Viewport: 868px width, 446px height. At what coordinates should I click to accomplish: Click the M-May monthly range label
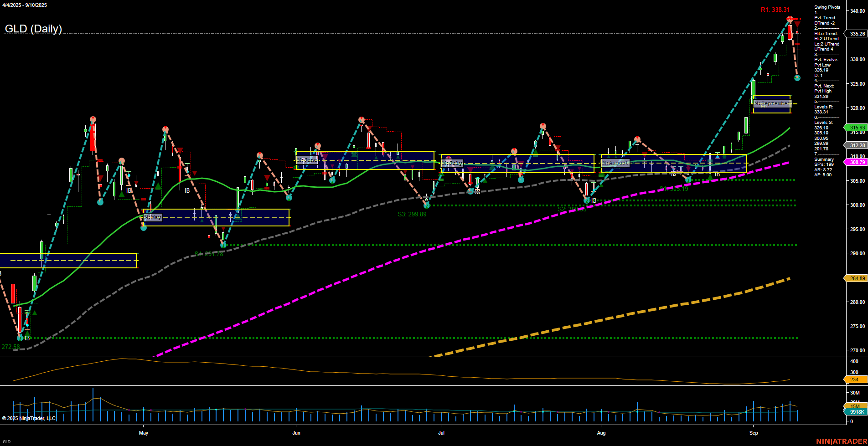click(x=152, y=217)
